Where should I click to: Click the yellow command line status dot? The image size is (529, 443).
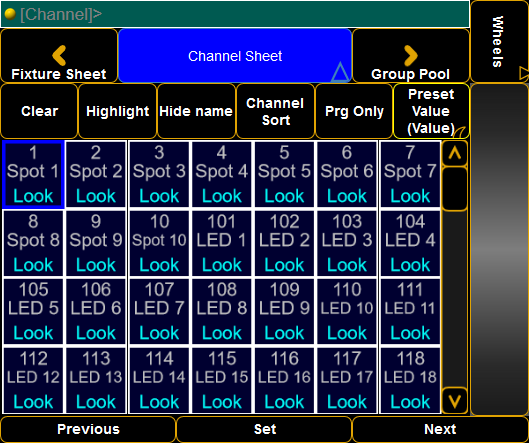click(10, 14)
